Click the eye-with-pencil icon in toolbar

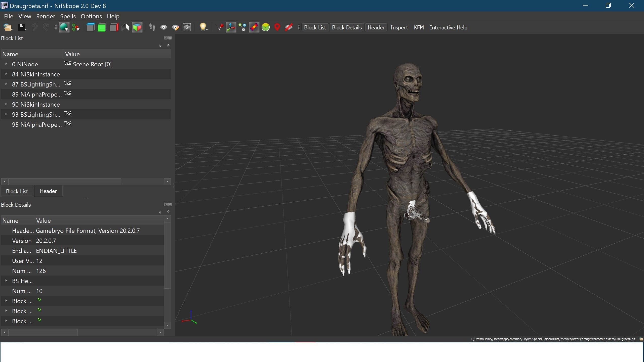[x=175, y=27]
